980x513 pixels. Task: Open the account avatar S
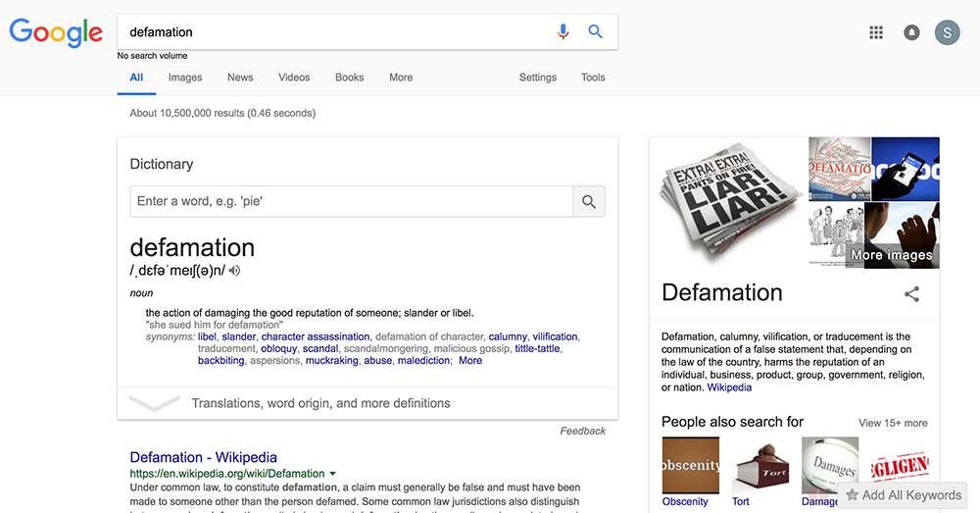pos(947,32)
